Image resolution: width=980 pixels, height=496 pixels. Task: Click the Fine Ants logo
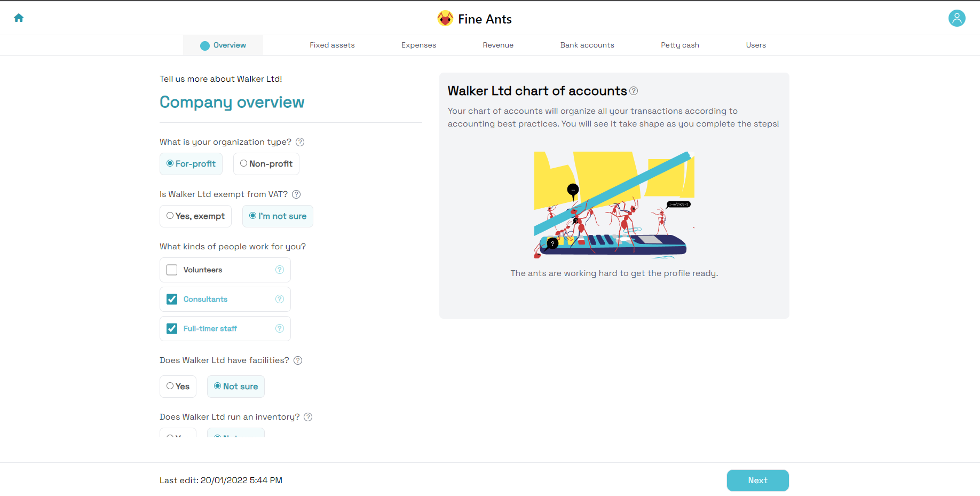(474, 19)
